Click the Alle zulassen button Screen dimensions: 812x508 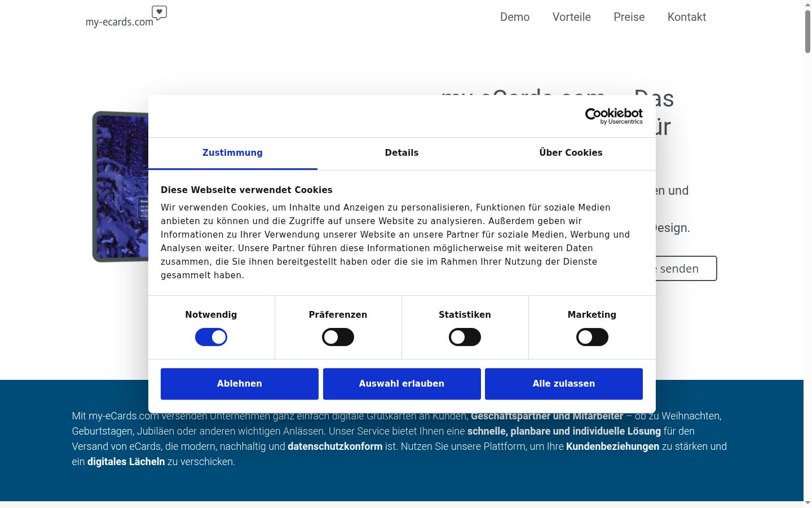pyautogui.click(x=564, y=384)
